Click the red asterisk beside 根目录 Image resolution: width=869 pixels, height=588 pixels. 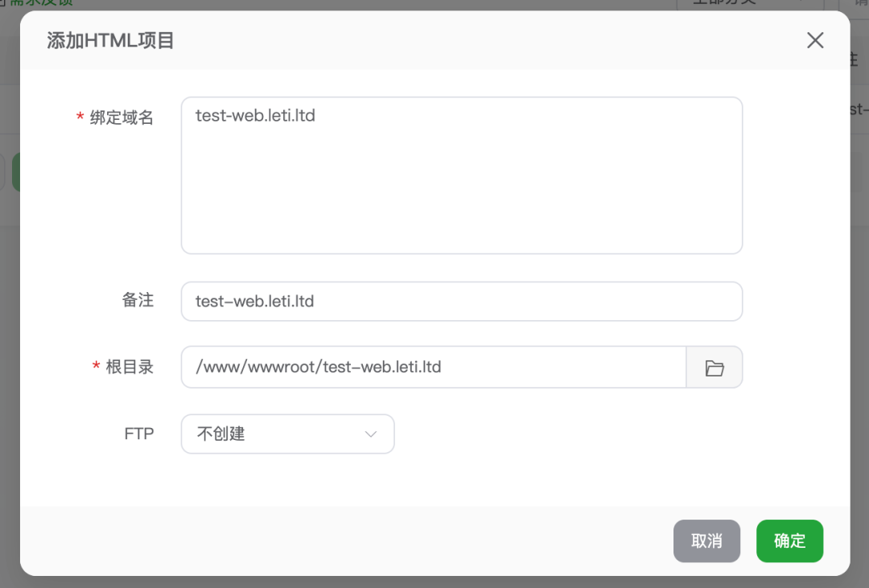pos(96,368)
